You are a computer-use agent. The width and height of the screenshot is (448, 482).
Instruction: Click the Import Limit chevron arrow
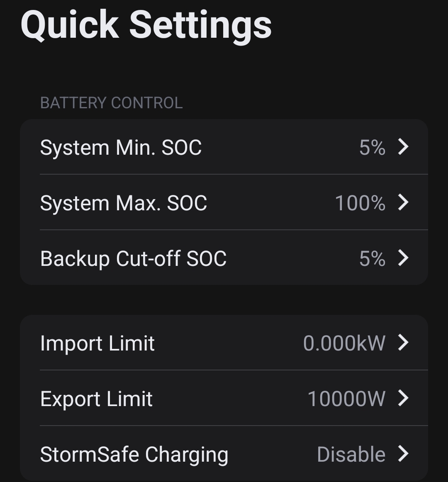point(403,343)
